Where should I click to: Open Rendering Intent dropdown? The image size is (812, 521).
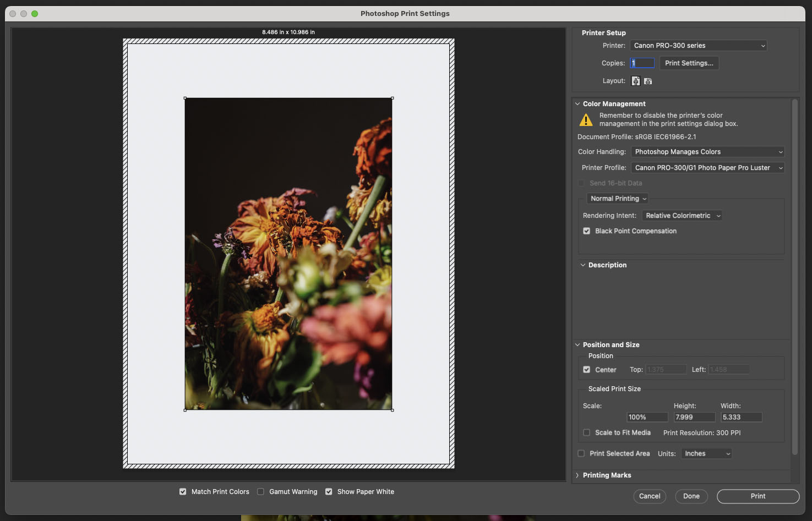(x=683, y=216)
